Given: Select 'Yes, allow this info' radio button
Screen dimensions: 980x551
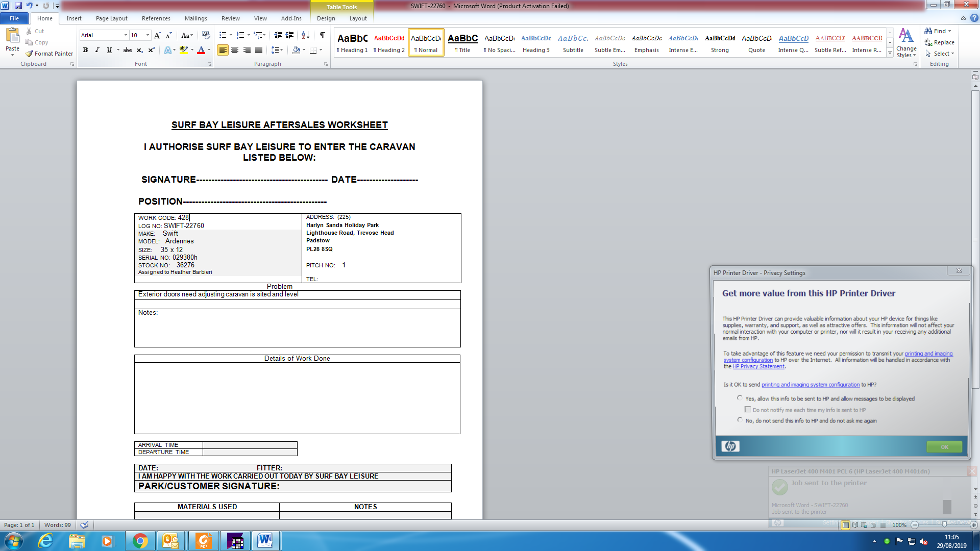Looking at the screenshot, I should point(740,398).
